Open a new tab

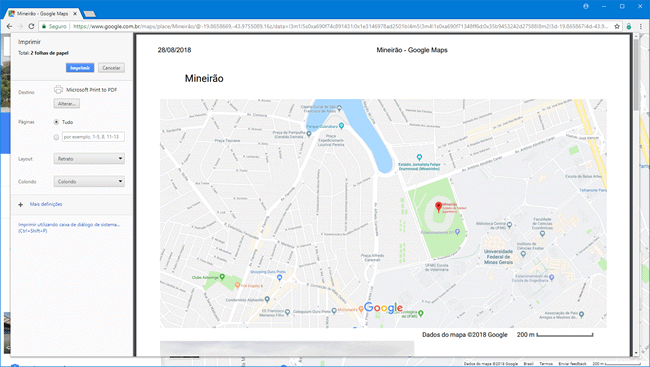[89, 14]
